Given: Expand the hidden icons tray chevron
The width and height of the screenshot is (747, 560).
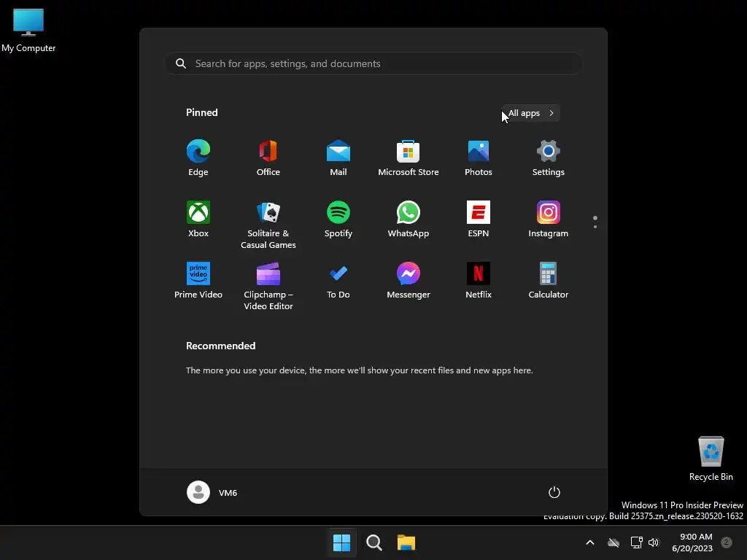Looking at the screenshot, I should [589, 542].
